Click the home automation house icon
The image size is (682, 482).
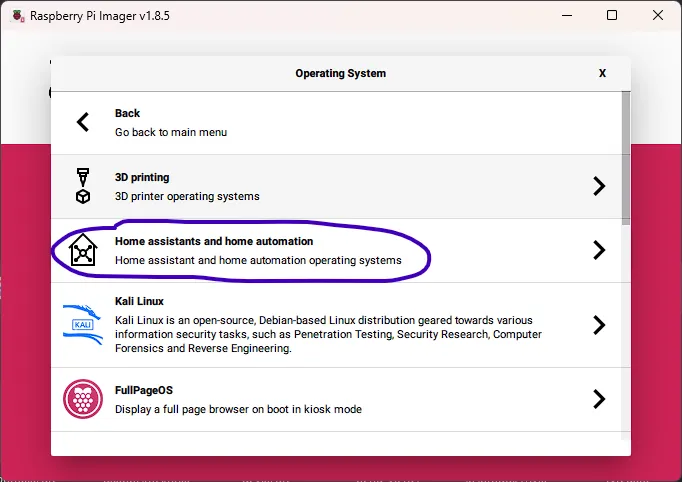[x=83, y=250]
